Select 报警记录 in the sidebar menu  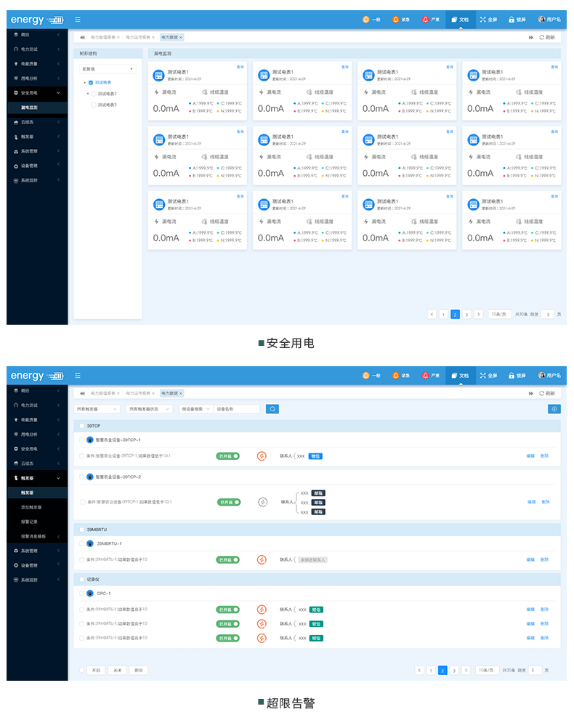pos(29,522)
